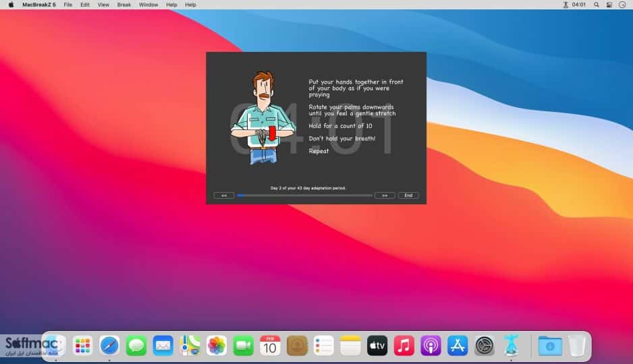This screenshot has width=633, height=364.
Task: Click "Don't hold your breath!" instruction
Action: pos(342,138)
